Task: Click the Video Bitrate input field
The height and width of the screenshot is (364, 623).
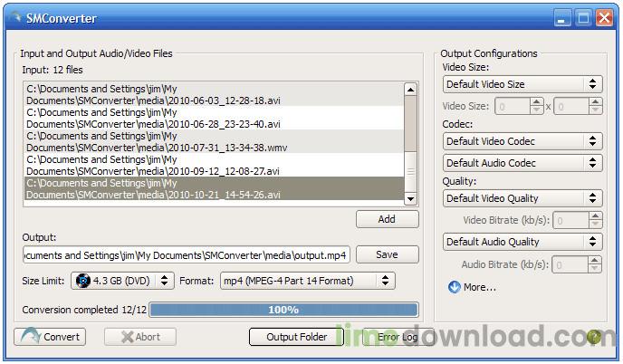Action: (571, 220)
